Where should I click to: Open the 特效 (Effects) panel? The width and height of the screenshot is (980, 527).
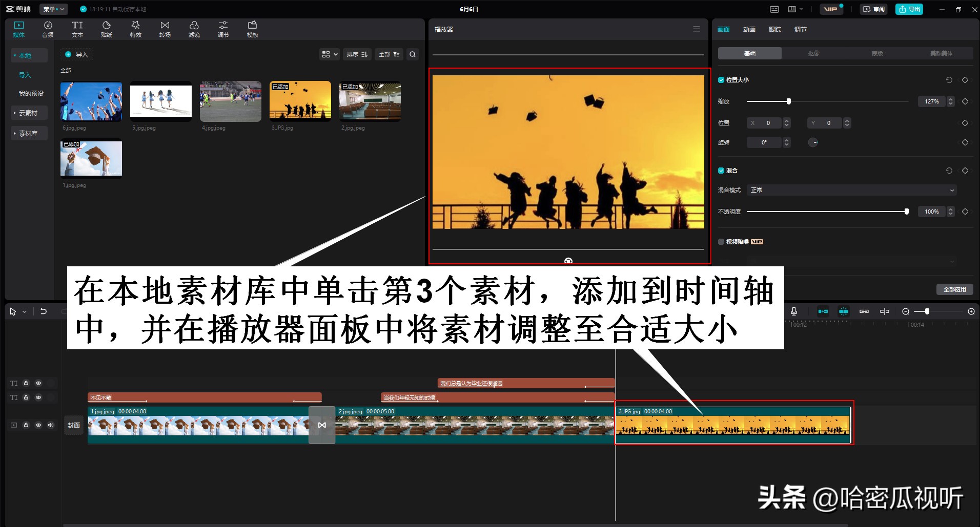(x=136, y=28)
